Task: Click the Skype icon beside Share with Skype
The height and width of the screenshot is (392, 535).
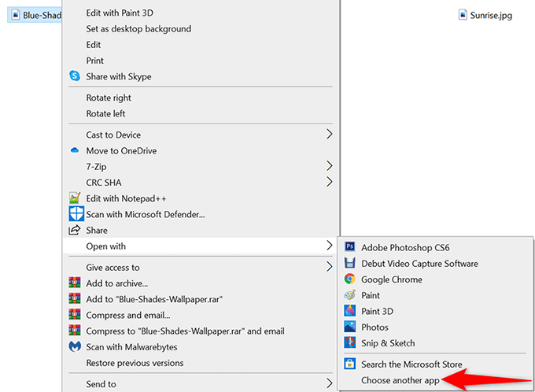Action: pos(75,76)
